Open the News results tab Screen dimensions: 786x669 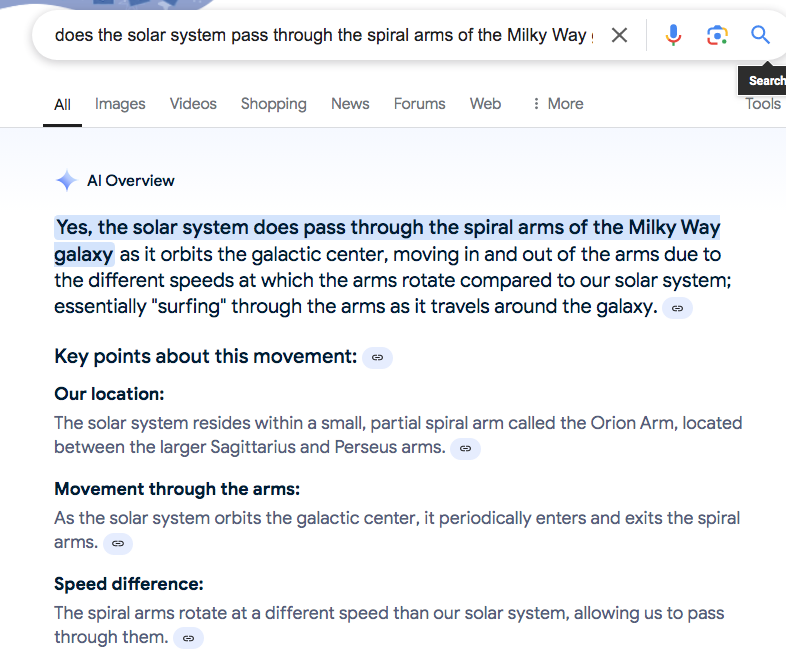[350, 104]
